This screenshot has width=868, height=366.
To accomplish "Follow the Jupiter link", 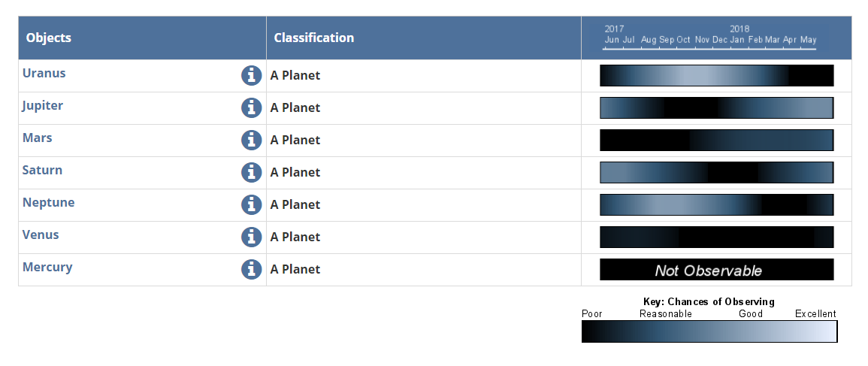I will [x=43, y=106].
